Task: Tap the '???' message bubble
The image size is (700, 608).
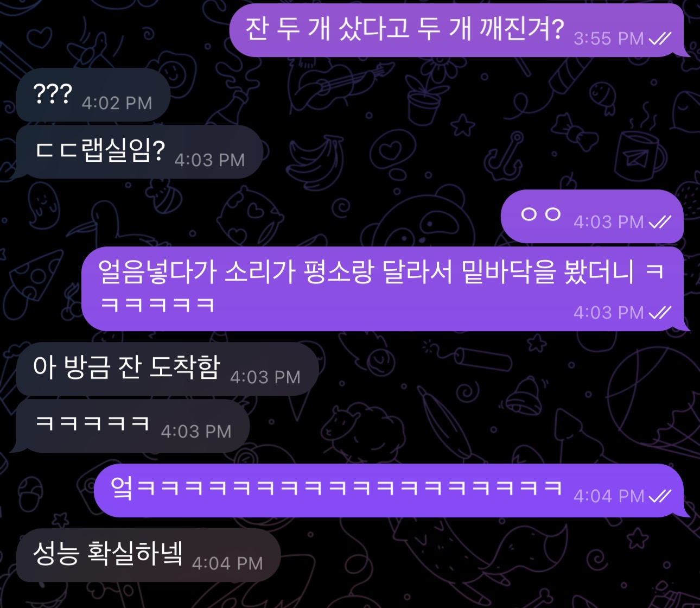Action: click(93, 94)
